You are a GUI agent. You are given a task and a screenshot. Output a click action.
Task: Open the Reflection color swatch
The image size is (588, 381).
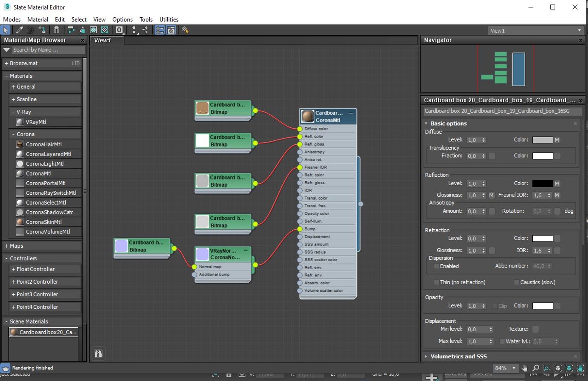coord(542,184)
